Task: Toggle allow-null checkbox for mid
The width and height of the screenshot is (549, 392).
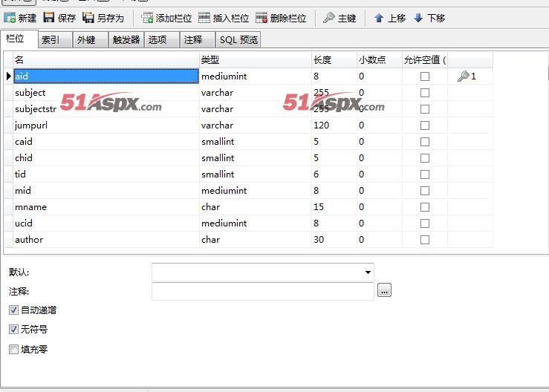Action: [x=425, y=191]
